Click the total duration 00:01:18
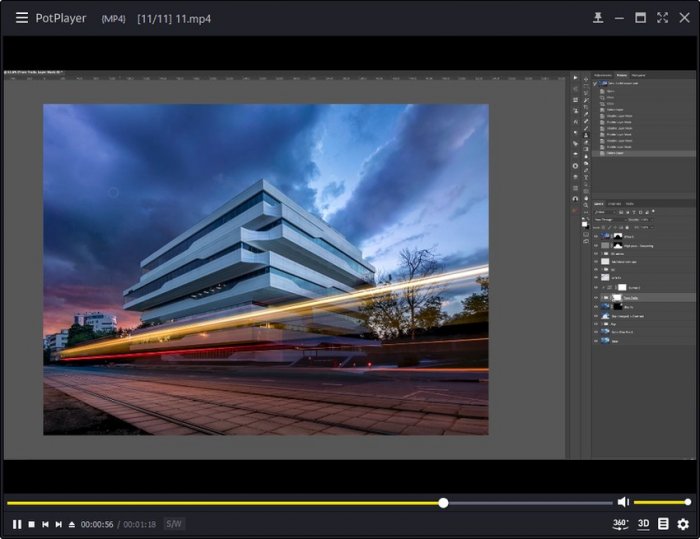This screenshot has height=539, width=700. (x=139, y=524)
